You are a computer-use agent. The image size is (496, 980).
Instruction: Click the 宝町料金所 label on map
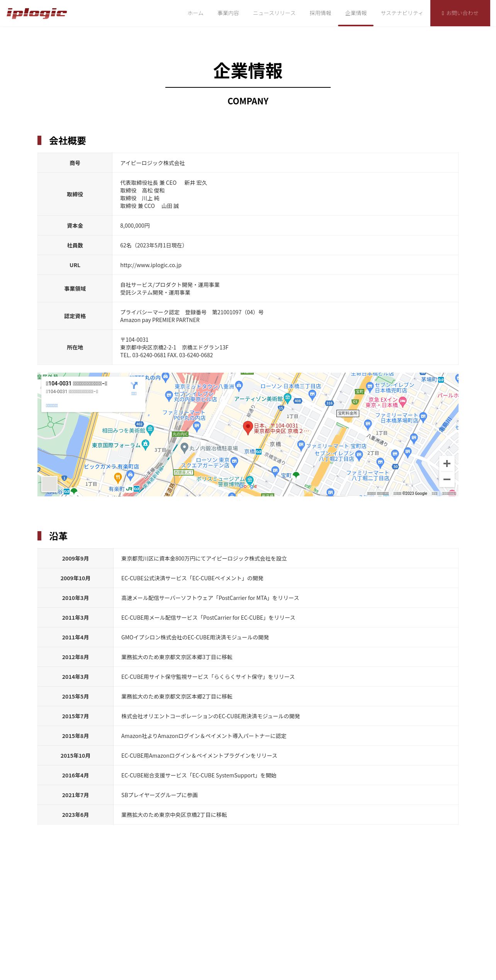point(348,413)
